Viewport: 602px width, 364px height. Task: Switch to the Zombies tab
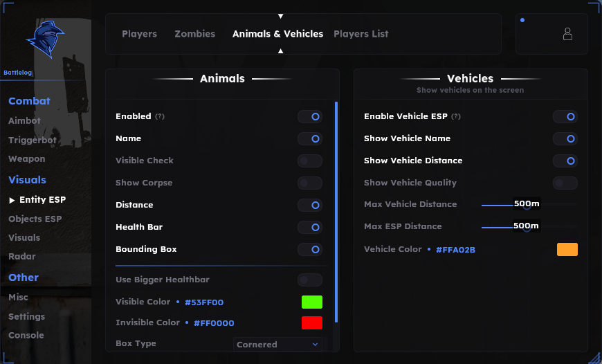pos(194,34)
